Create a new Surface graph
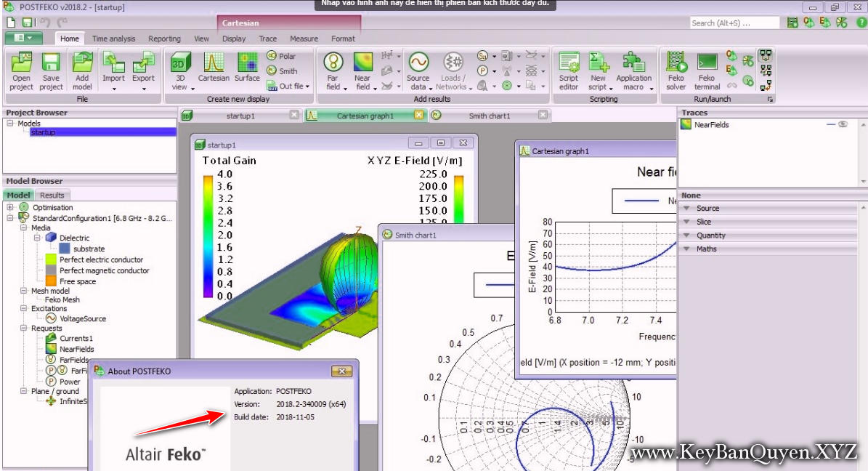The width and height of the screenshot is (868, 471). click(x=248, y=69)
